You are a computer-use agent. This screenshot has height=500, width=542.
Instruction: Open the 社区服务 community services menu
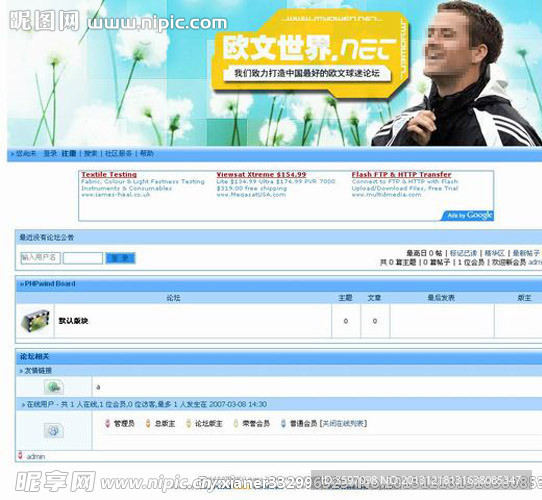(x=119, y=154)
